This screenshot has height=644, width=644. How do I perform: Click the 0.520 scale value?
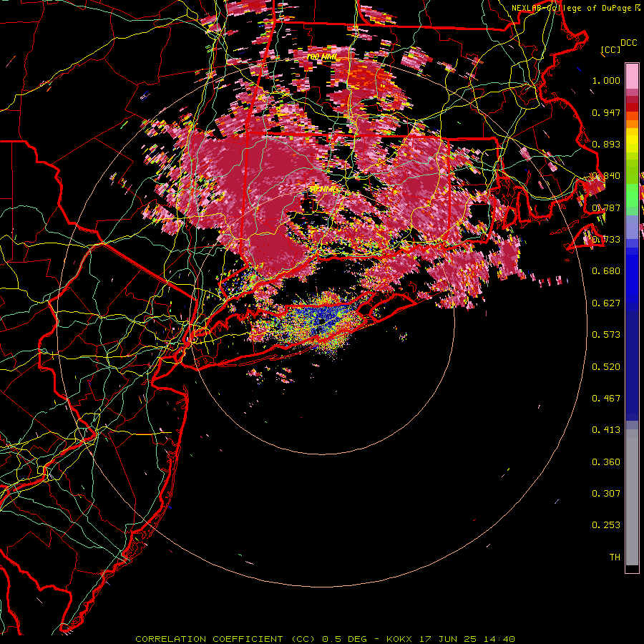click(x=606, y=367)
